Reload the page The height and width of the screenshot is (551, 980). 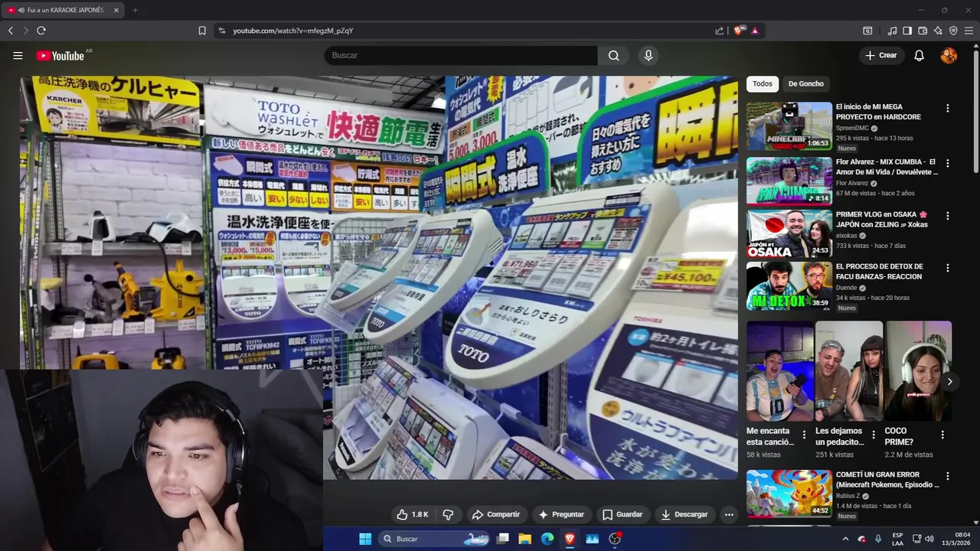coord(41,31)
